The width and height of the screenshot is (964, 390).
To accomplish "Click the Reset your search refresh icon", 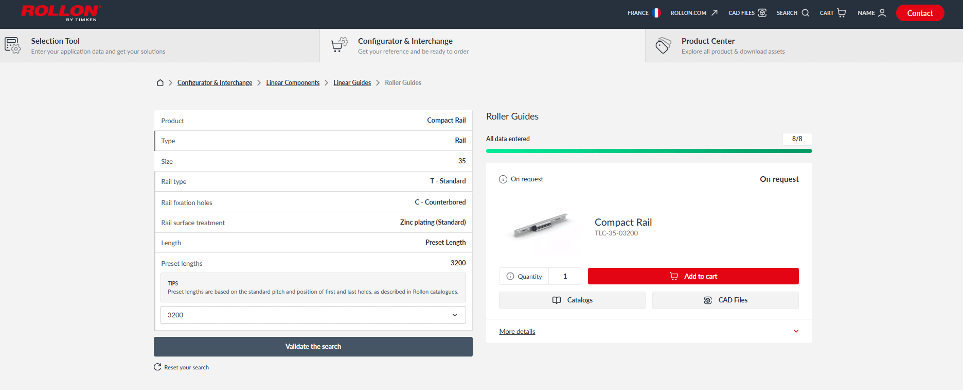I will coord(157,367).
